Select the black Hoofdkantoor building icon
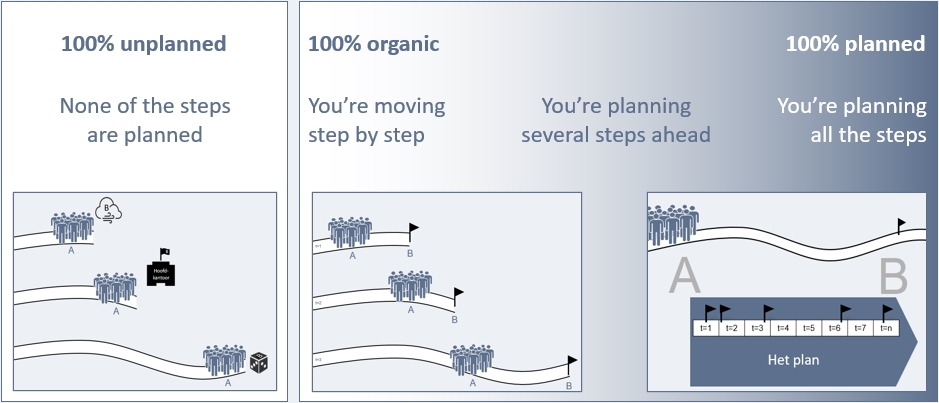939x403 pixels. [x=160, y=268]
